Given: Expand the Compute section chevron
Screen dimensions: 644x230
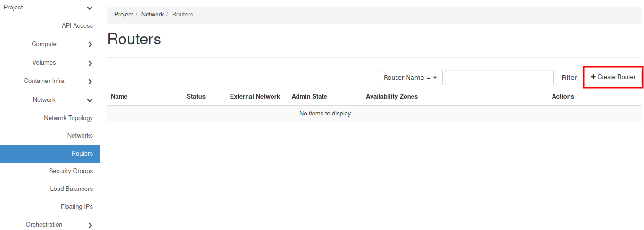Looking at the screenshot, I should pyautogui.click(x=90, y=45).
